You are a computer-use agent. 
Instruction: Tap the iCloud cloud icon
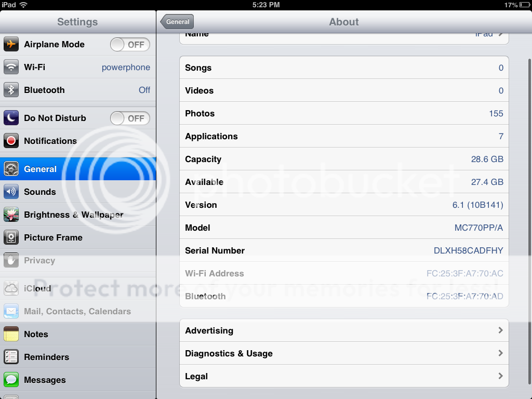11,288
